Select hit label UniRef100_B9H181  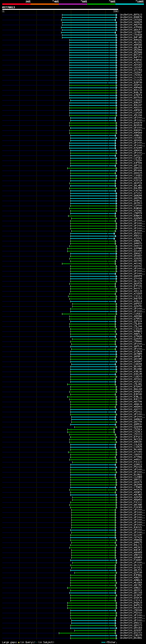point(131,40)
